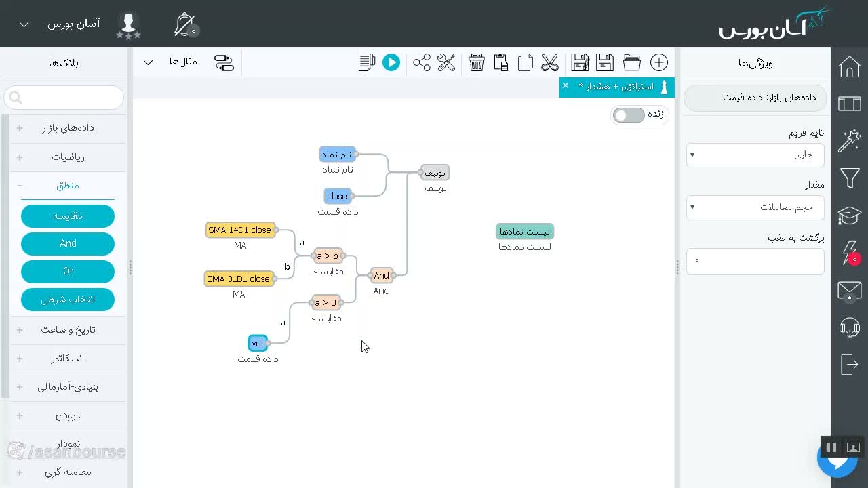Click the انتخاب شرطی block button
868x488 pixels.
(68, 299)
